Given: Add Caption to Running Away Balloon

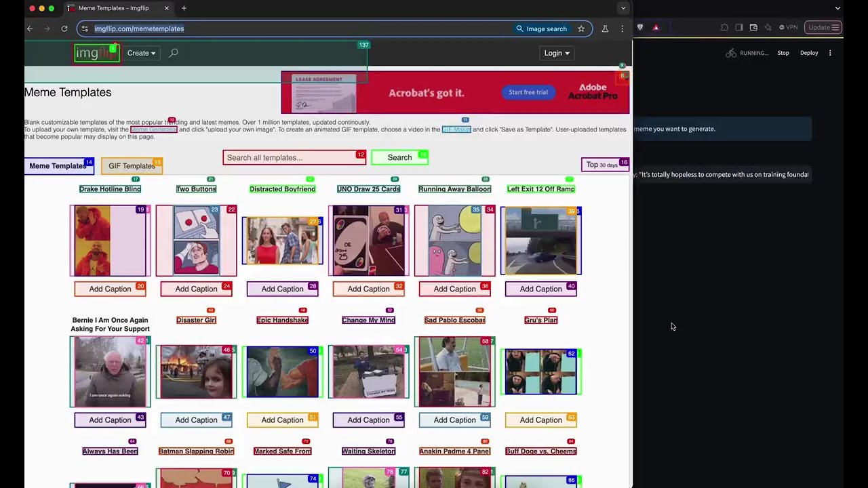Looking at the screenshot, I should tap(454, 289).
